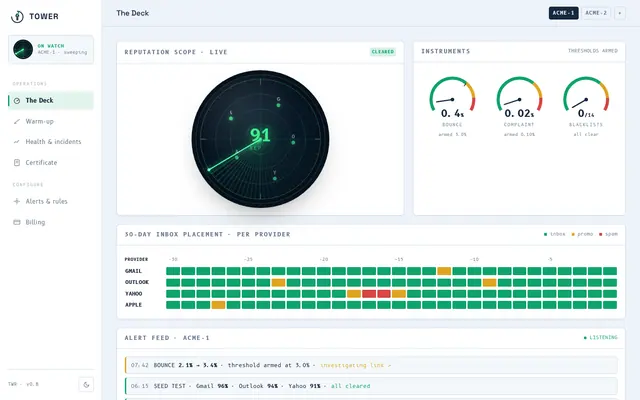This screenshot has width=640, height=400.
Task: Click the Tower logo icon
Action: point(17,16)
